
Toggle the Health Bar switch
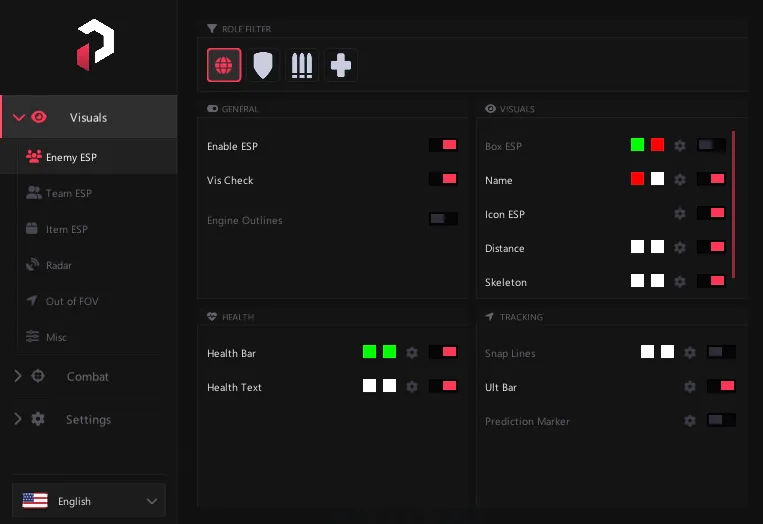[x=443, y=352]
